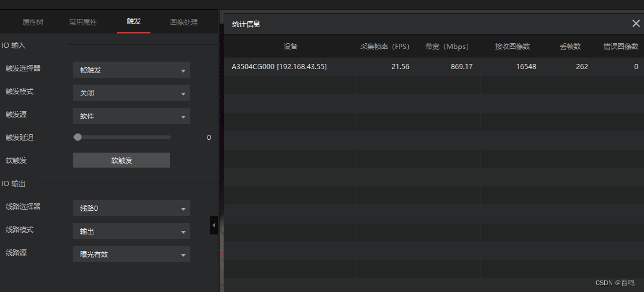The height and width of the screenshot is (292, 644).
Task: Click the 统计信息 dialog title
Action: point(246,24)
